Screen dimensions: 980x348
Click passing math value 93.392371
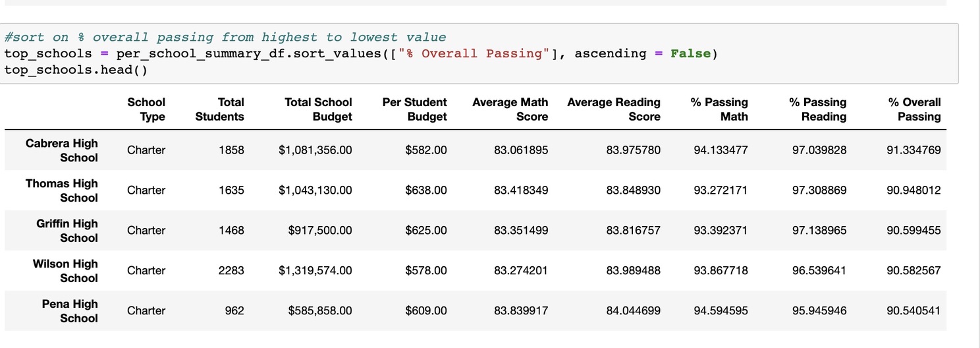[x=721, y=231]
